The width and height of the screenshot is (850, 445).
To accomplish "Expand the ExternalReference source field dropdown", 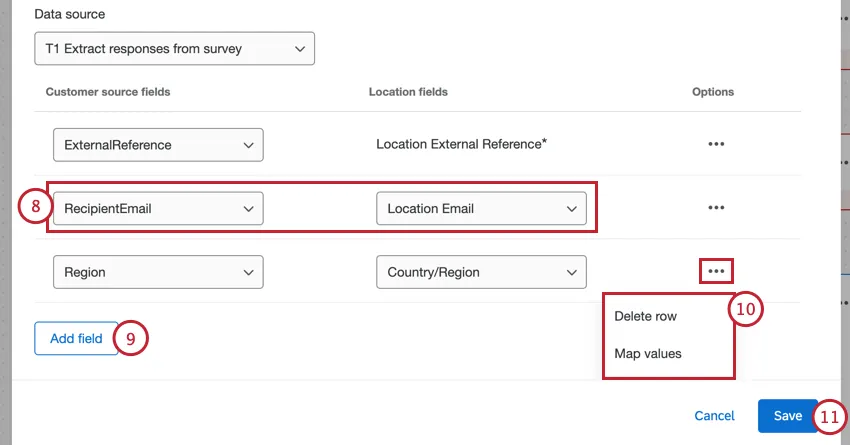I will click(158, 145).
